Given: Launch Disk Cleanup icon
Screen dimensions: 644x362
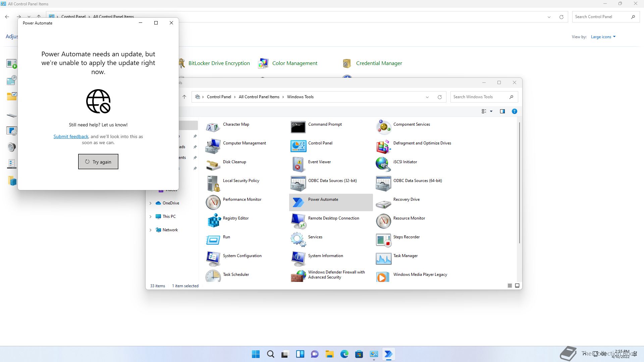Looking at the screenshot, I should [213, 165].
